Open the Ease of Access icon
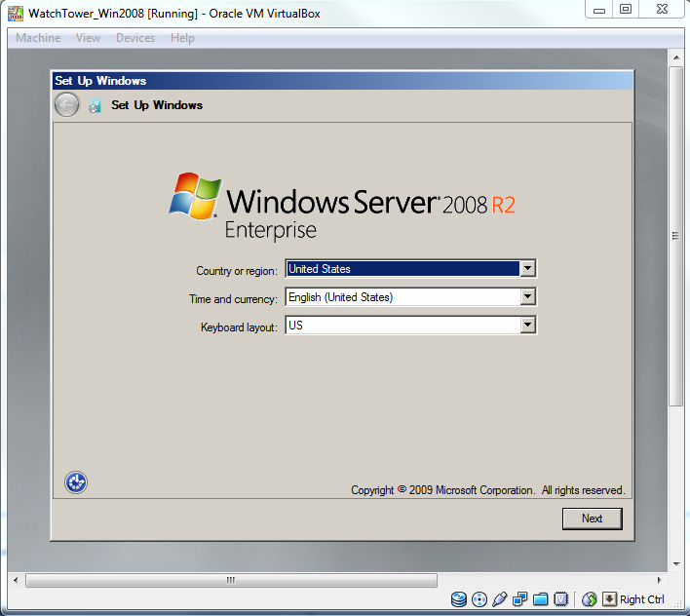The height and width of the screenshot is (616, 690). (x=76, y=482)
